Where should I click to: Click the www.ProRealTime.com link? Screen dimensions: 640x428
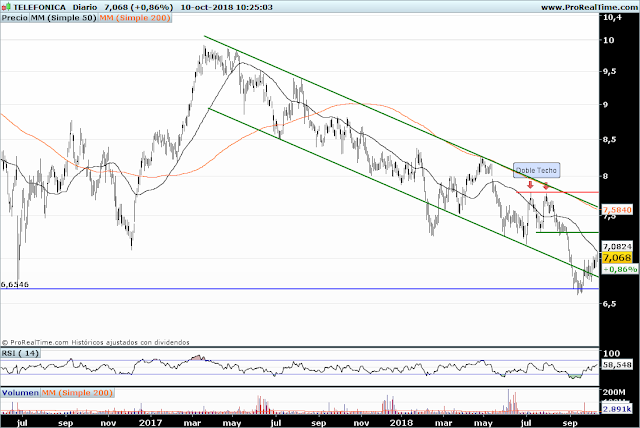tap(590, 7)
